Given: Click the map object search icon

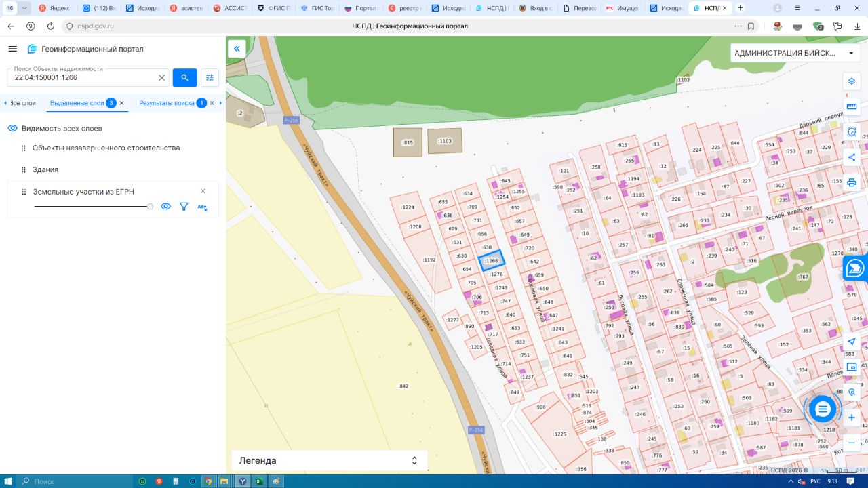Looking at the screenshot, I should pos(852,392).
